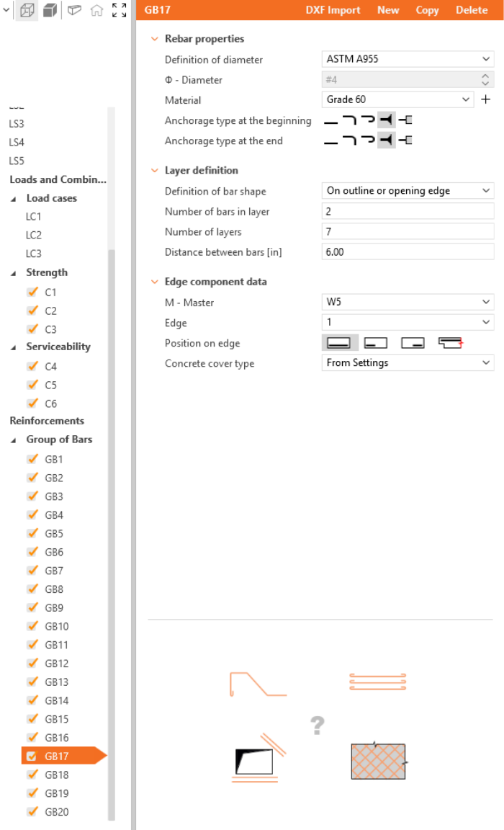Switch to wireframe view mode

pyautogui.click(x=27, y=11)
